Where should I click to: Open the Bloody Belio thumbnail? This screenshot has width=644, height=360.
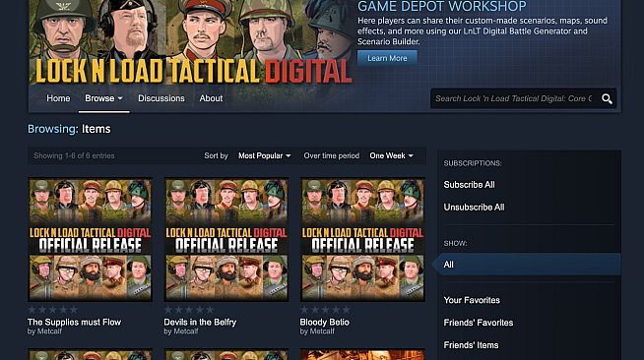click(362, 239)
